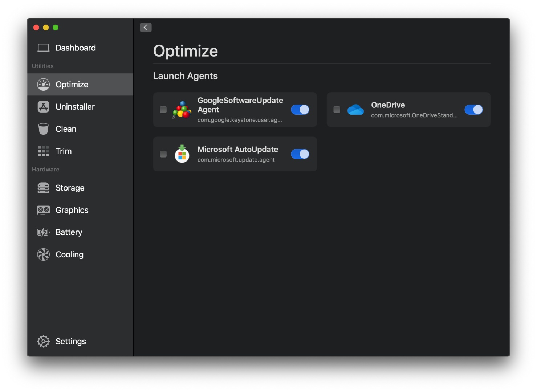Select the Microsoft AutoUpdate checkbox
Viewport: 537px width, 392px height.
163,154
